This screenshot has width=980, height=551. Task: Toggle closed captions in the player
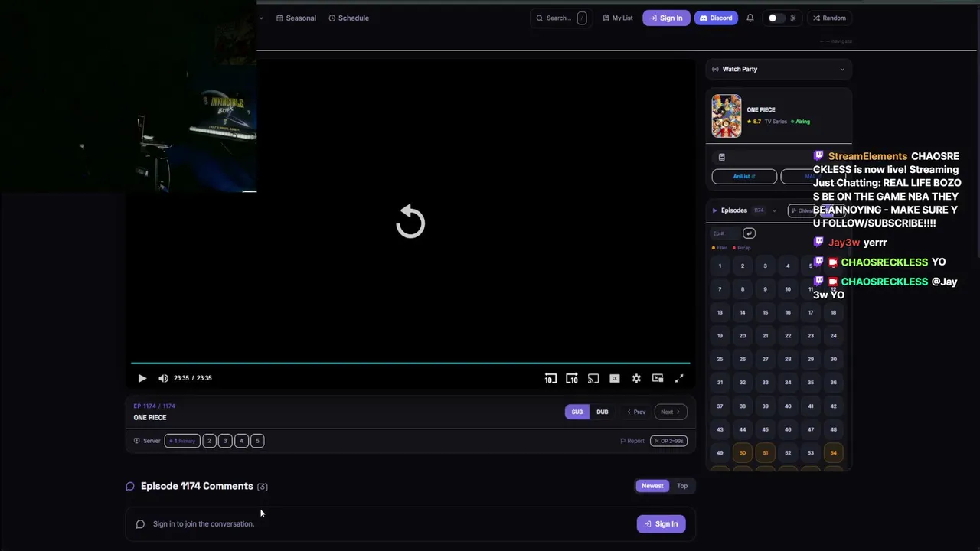click(x=615, y=378)
